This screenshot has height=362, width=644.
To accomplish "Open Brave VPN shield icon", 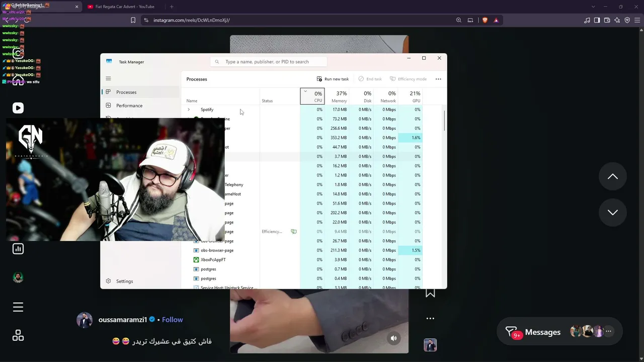I will pyautogui.click(x=627, y=20).
